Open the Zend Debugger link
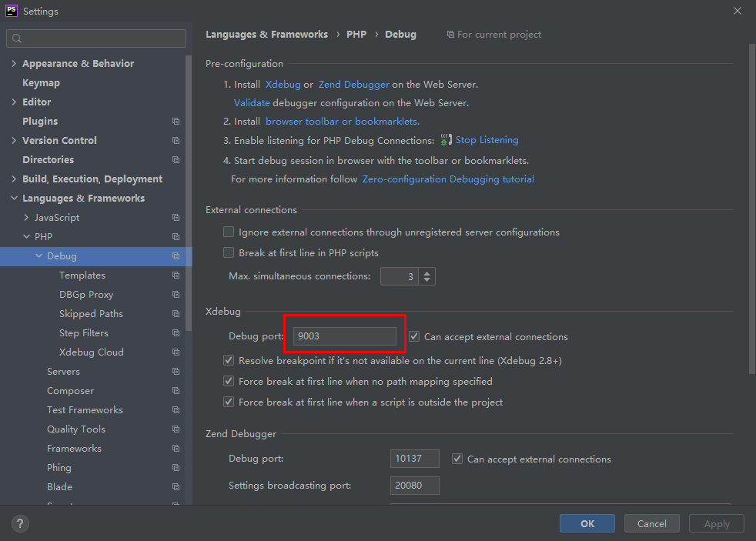 [x=353, y=85]
